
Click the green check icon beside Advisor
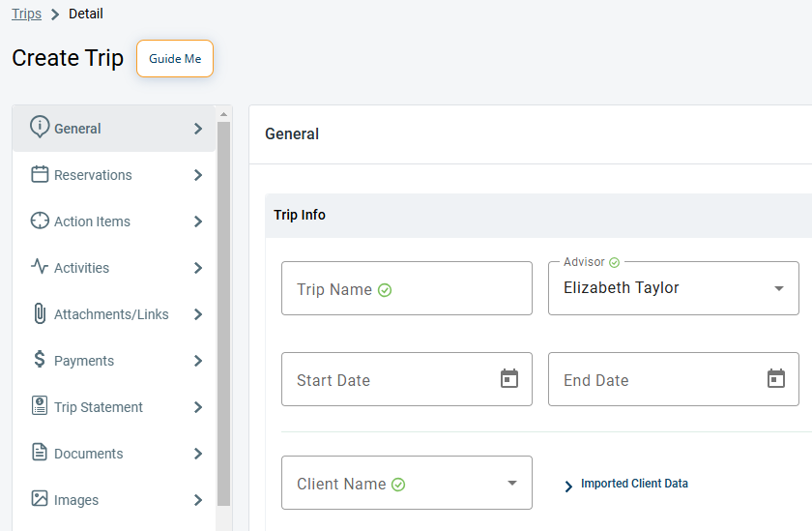pos(614,263)
